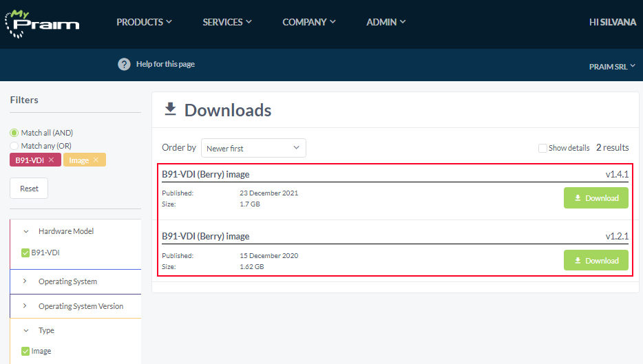Click the v1.4.1 version label

(617, 174)
